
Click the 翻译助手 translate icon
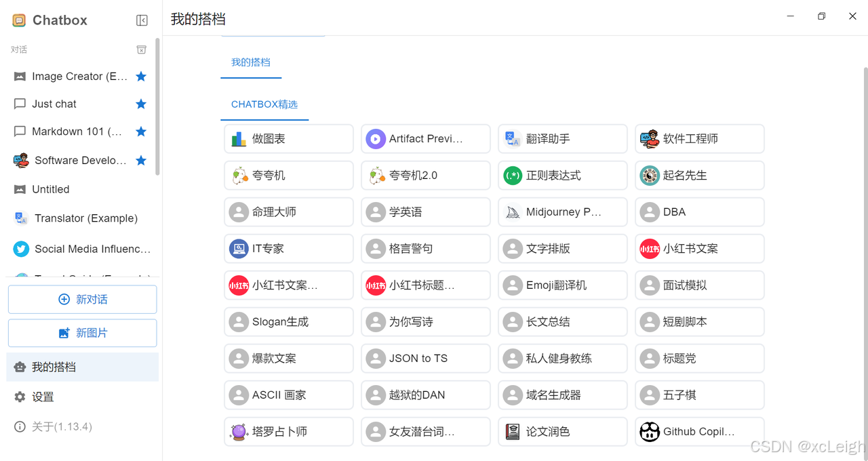pos(513,139)
